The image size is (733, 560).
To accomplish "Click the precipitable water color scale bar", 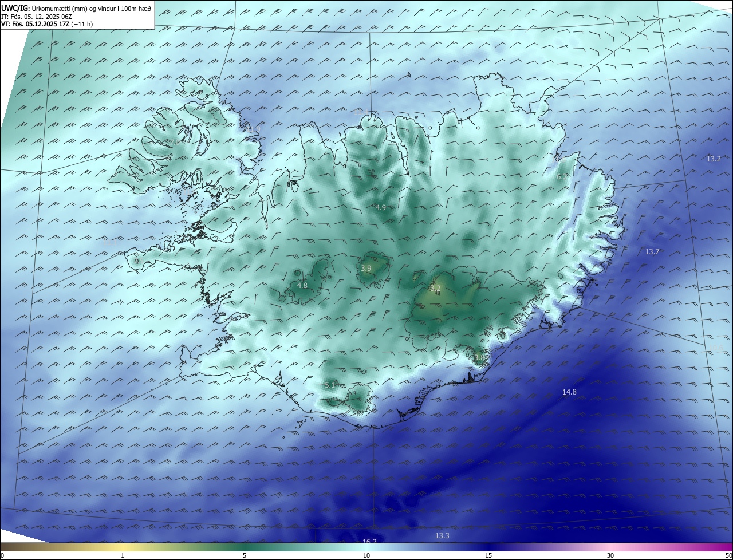I will 366,547.
